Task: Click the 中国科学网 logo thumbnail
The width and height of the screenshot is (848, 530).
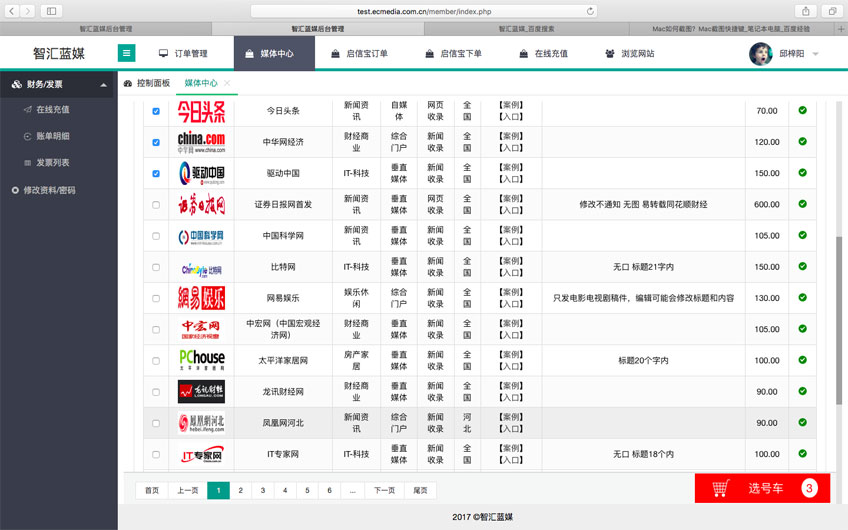Action: [201, 236]
